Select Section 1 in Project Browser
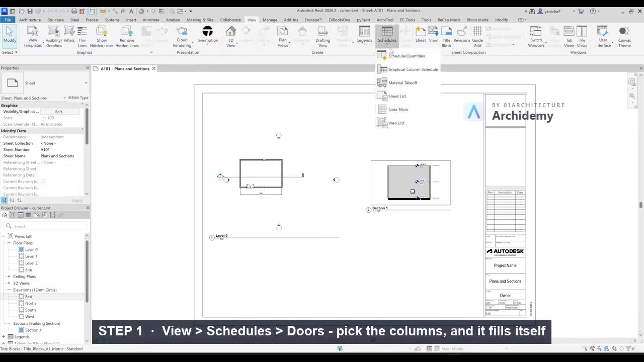This screenshot has height=362, width=644. [x=33, y=330]
